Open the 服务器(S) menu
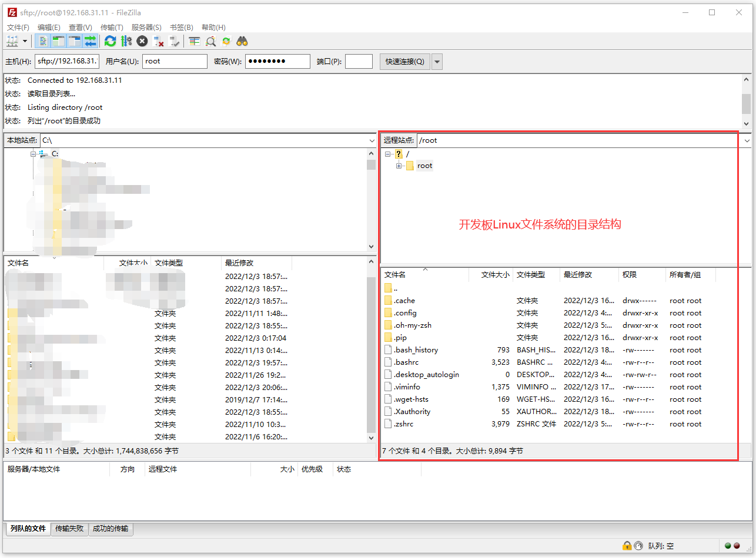756x558 pixels. coord(146,27)
